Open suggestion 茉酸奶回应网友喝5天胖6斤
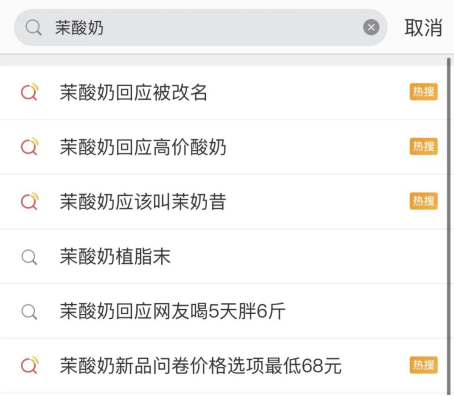This screenshot has width=454, height=396. pyautogui.click(x=223, y=311)
